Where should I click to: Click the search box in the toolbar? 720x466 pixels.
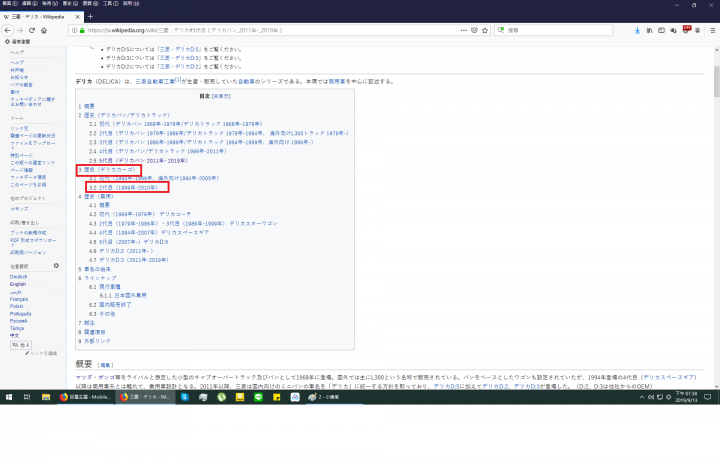(553, 30)
